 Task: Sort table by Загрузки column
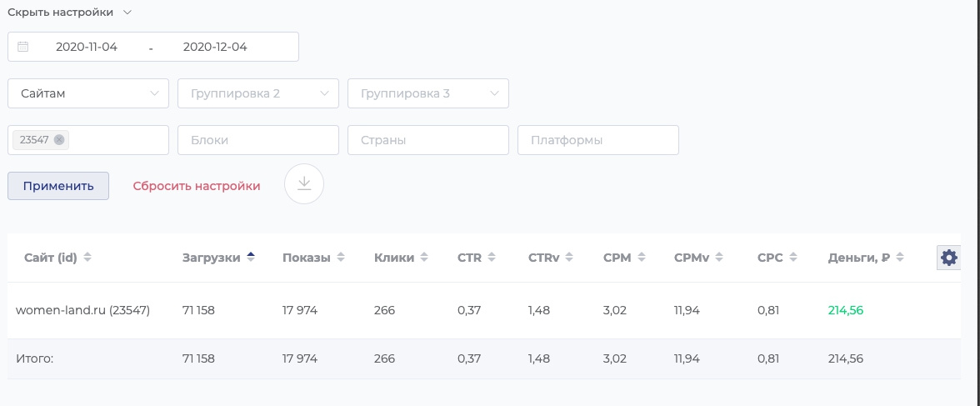251,258
